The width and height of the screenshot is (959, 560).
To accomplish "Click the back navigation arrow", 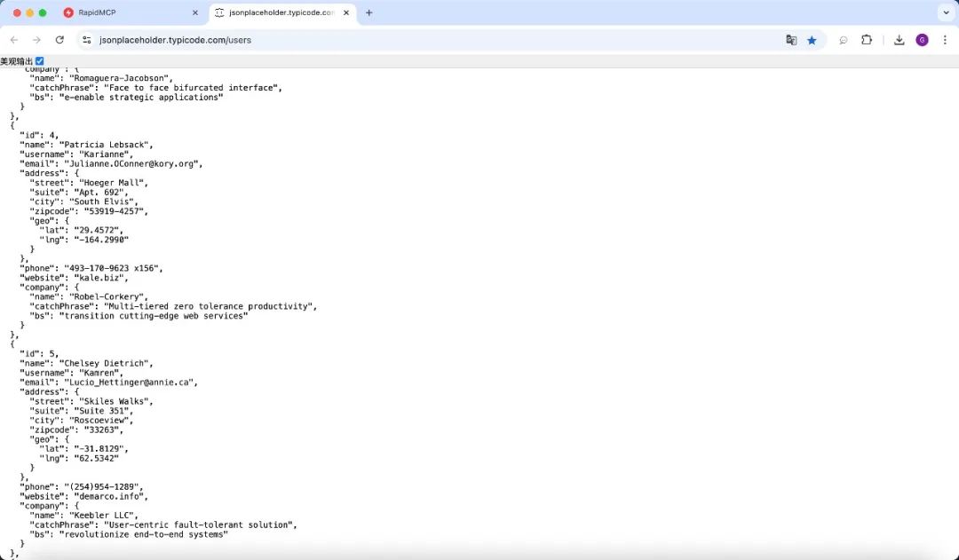I will (13, 40).
